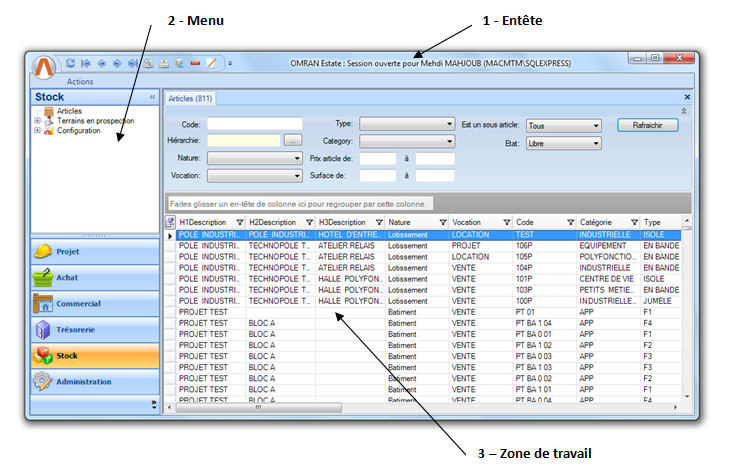The width and height of the screenshot is (730, 471).
Task: Click the pencil edit icon in toolbar
Action: [x=211, y=62]
